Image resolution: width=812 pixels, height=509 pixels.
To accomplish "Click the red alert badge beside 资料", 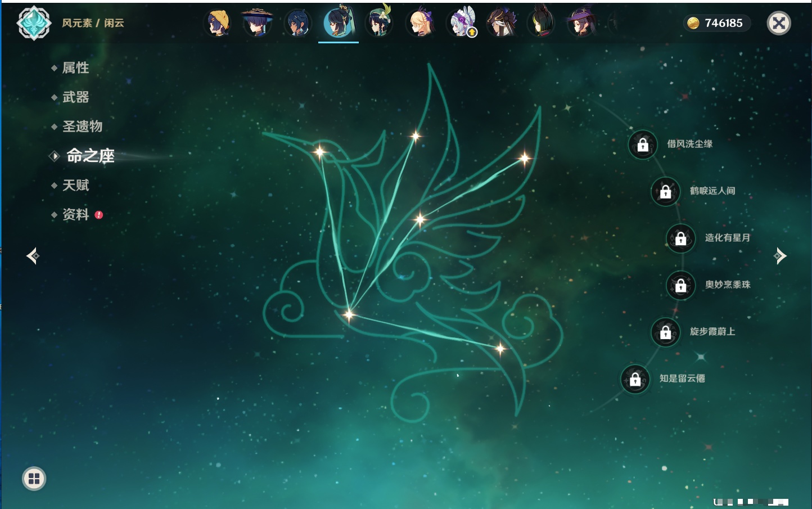I will [x=99, y=215].
